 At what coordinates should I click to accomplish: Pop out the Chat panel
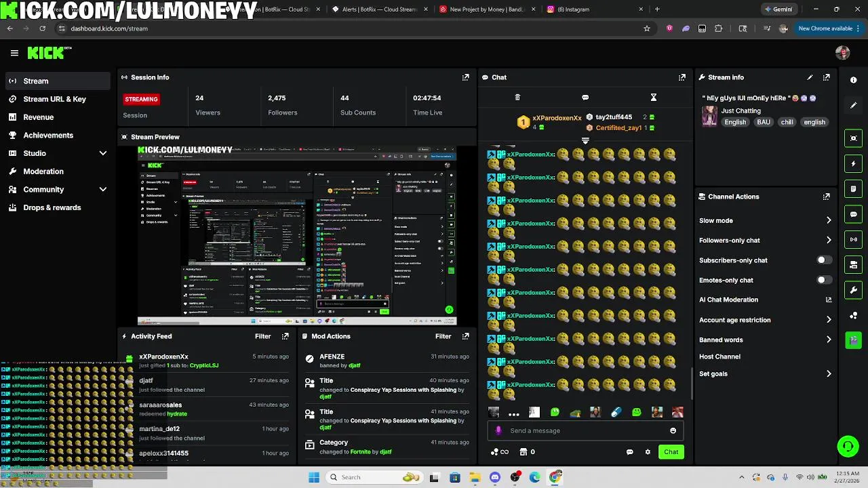tap(682, 77)
